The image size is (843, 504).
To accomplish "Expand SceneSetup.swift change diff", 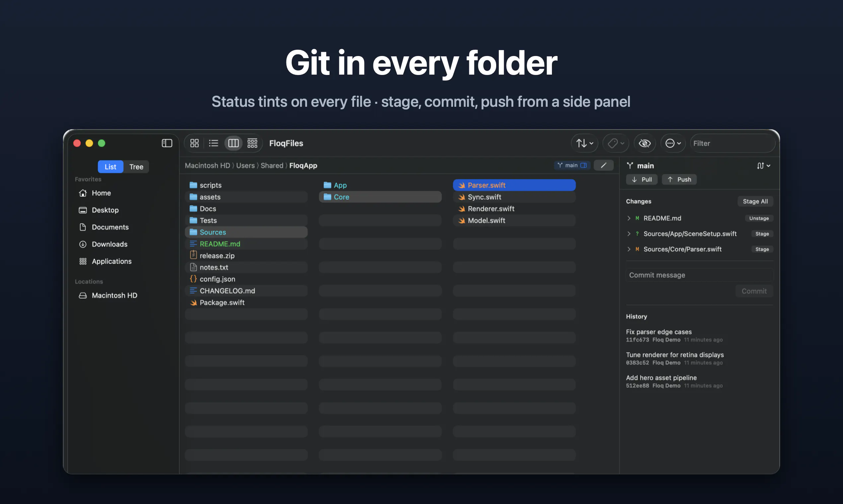I will [x=629, y=234].
